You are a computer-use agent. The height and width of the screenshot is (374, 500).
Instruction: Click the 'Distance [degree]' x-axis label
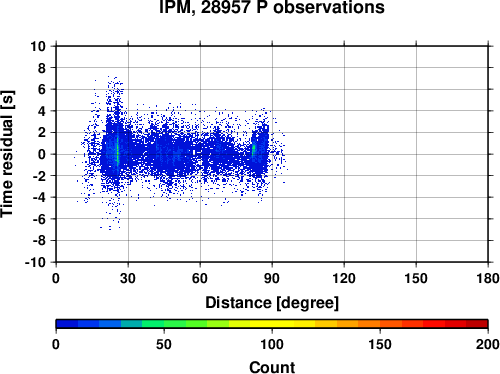(272, 303)
